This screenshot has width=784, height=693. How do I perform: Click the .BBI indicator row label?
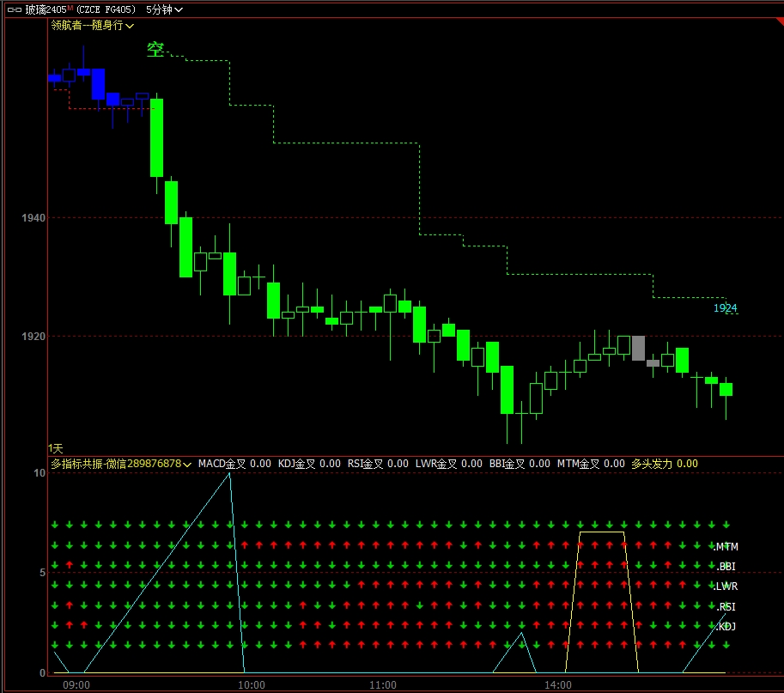pyautogui.click(x=726, y=567)
